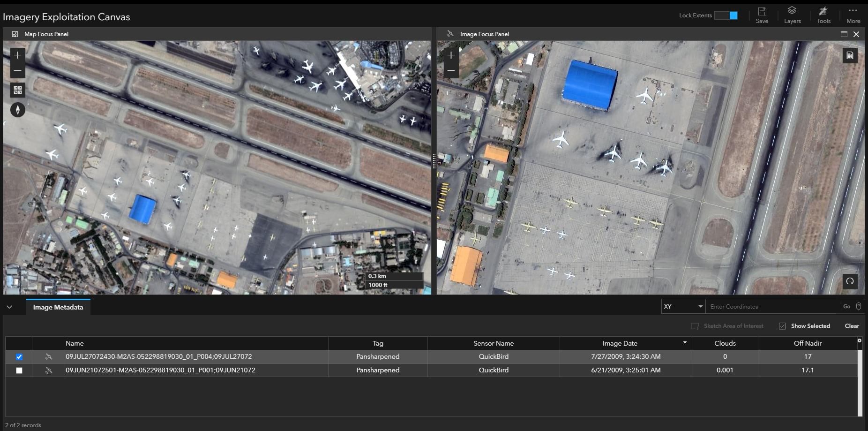The width and height of the screenshot is (868, 431).
Task: Click the basemap gallery grid icon
Action: click(x=18, y=90)
